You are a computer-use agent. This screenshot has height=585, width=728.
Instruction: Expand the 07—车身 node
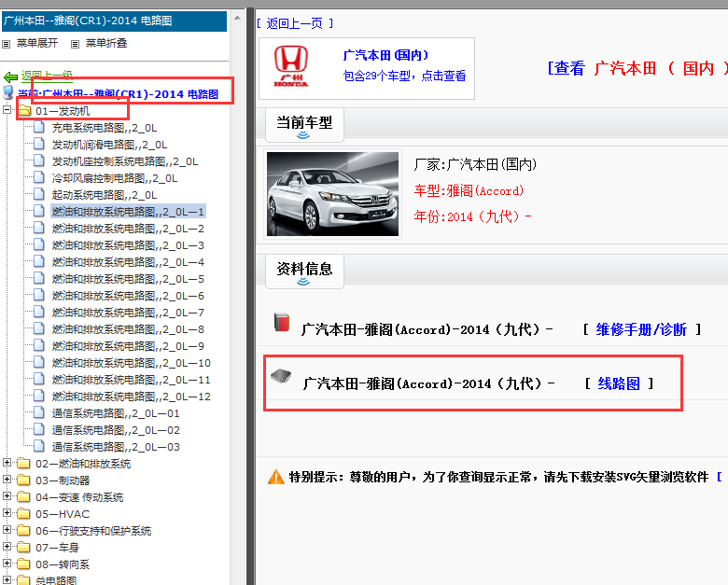(7, 546)
